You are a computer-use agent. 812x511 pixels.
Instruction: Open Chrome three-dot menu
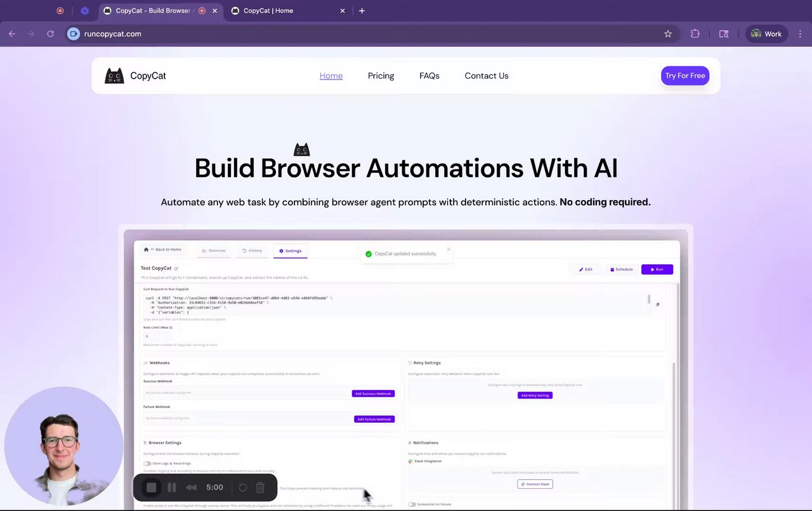(801, 34)
